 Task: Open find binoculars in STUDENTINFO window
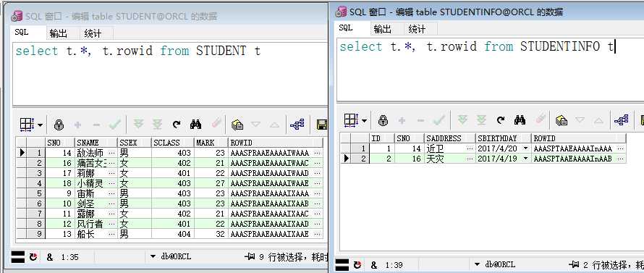pos(520,120)
